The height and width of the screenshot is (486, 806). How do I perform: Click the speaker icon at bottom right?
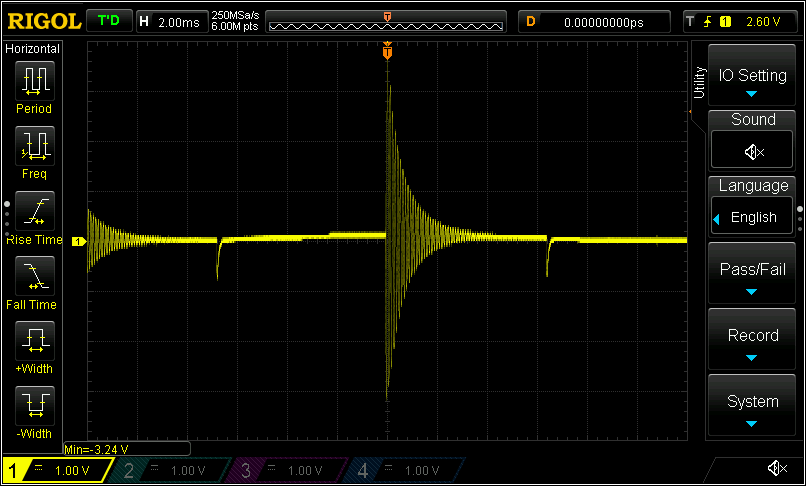pos(776,469)
